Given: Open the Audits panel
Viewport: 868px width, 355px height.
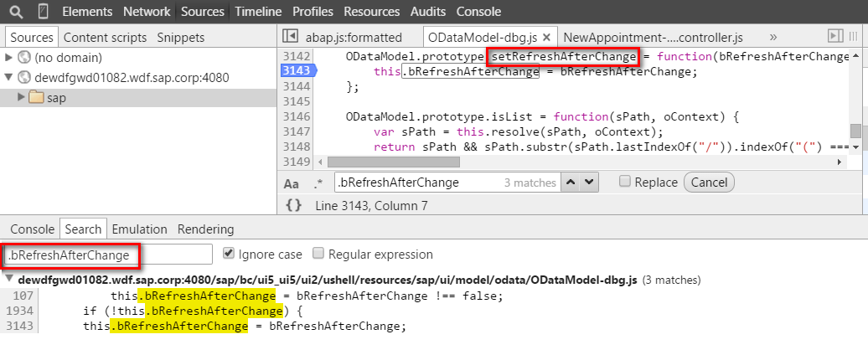Looking at the screenshot, I should tap(428, 12).
